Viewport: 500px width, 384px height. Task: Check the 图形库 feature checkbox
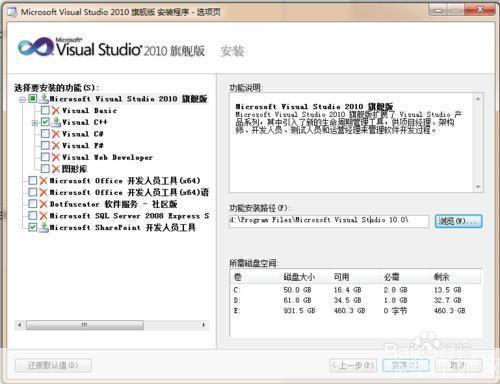pyautogui.click(x=45, y=169)
